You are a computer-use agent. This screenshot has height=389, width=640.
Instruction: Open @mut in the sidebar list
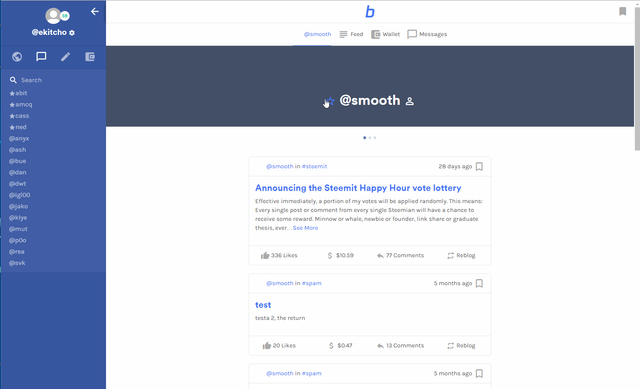pos(18,229)
